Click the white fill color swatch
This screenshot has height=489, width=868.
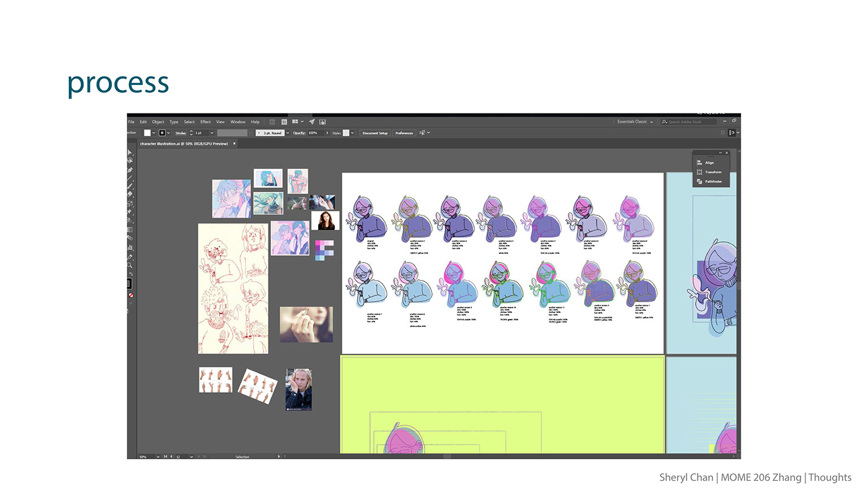click(x=147, y=133)
